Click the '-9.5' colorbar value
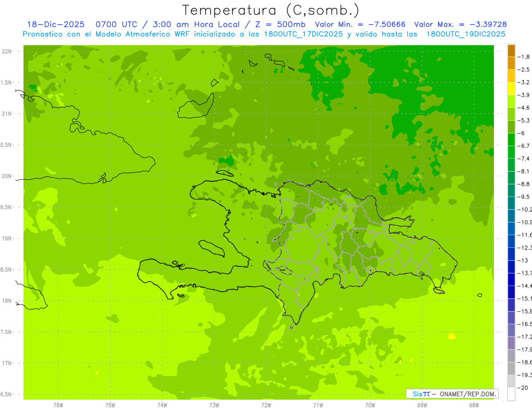This screenshot has height=411, width=532. [524, 197]
